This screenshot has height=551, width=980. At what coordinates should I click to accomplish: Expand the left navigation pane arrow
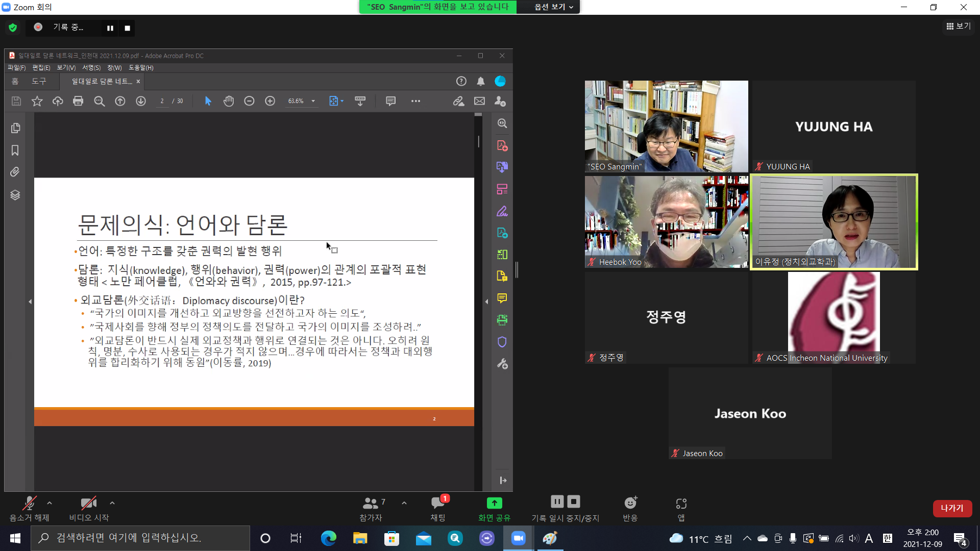(30, 302)
